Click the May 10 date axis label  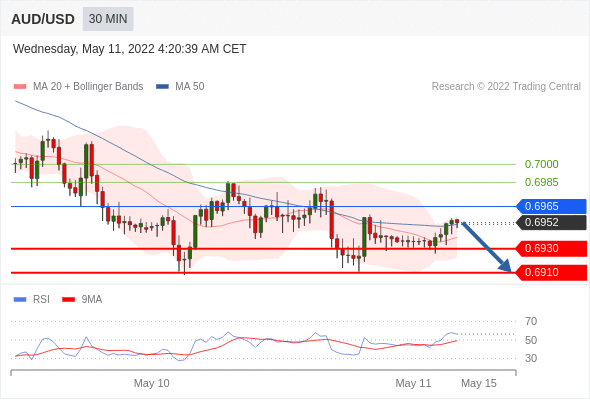(152, 383)
